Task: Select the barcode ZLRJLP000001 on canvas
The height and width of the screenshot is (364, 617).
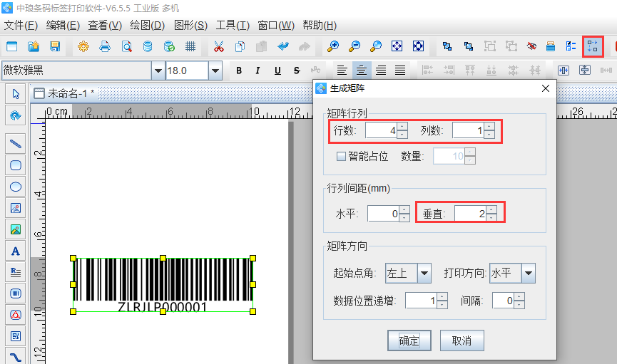Action: tap(163, 285)
